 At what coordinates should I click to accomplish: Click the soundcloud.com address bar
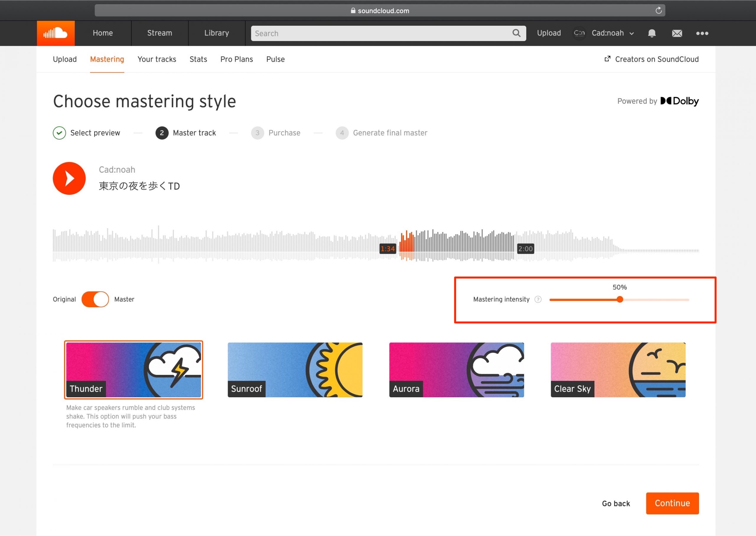(x=380, y=11)
